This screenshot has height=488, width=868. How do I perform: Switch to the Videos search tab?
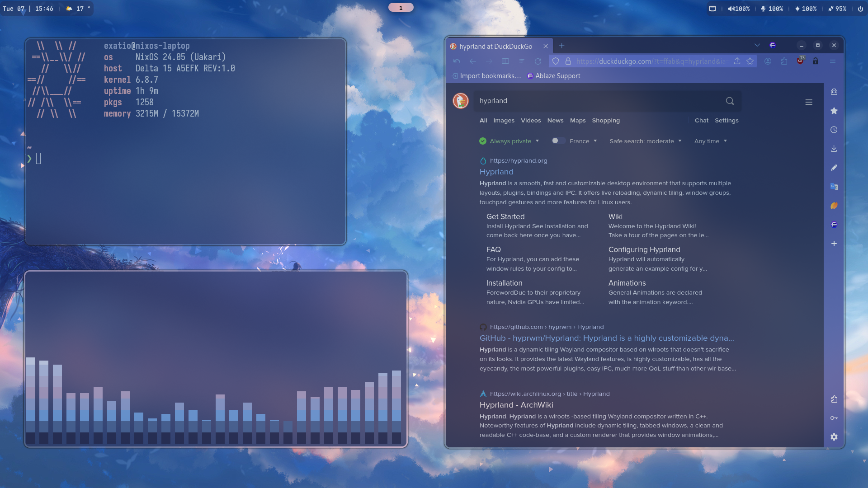click(x=530, y=121)
